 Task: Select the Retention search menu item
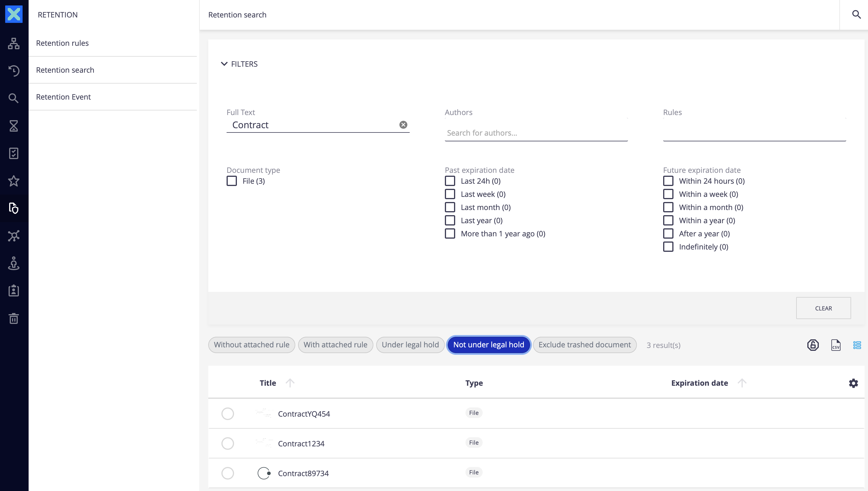point(65,70)
